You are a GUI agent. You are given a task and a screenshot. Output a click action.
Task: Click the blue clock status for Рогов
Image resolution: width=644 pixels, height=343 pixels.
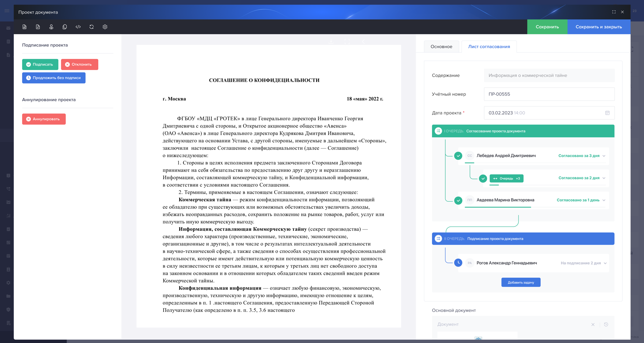click(x=458, y=263)
